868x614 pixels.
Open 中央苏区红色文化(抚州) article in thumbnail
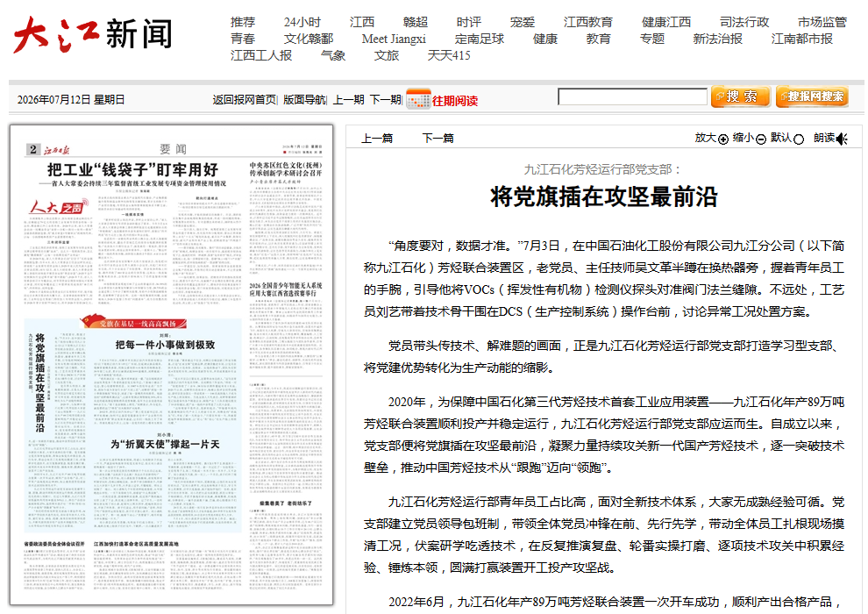285,169
